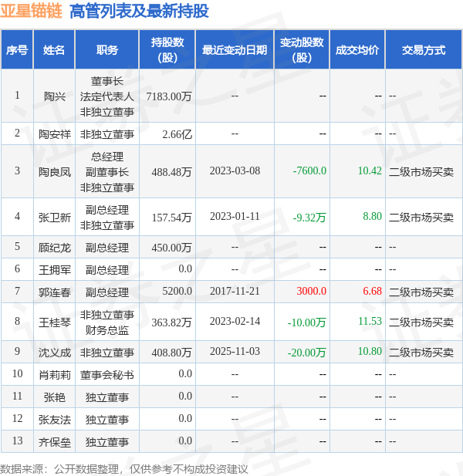Select the 姓名 column header
The height and width of the screenshot is (476, 463).
[54, 50]
